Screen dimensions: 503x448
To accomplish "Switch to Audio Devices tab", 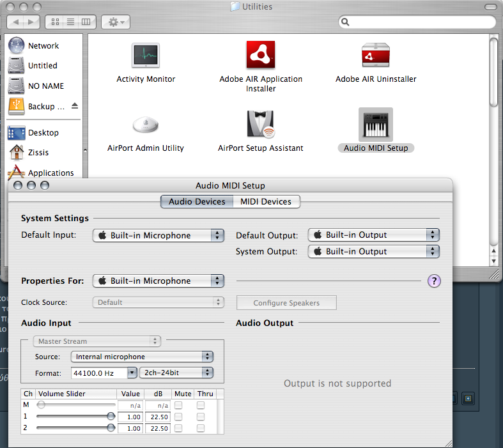I will 197,201.
